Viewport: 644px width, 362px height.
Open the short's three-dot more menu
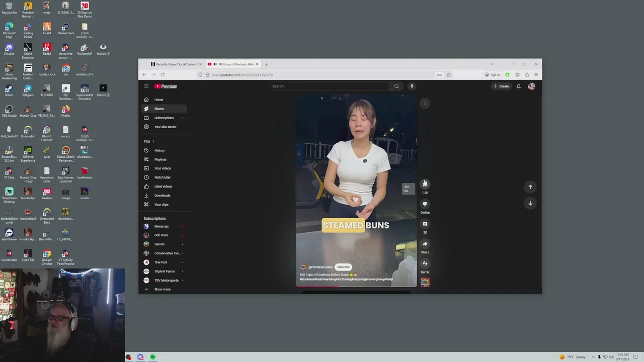point(425,104)
